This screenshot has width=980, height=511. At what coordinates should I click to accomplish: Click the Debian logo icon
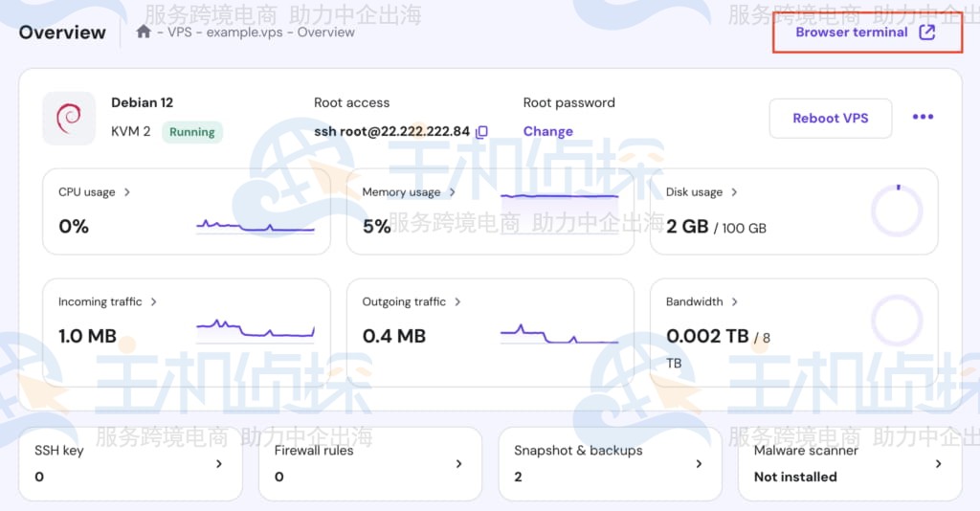point(69,118)
